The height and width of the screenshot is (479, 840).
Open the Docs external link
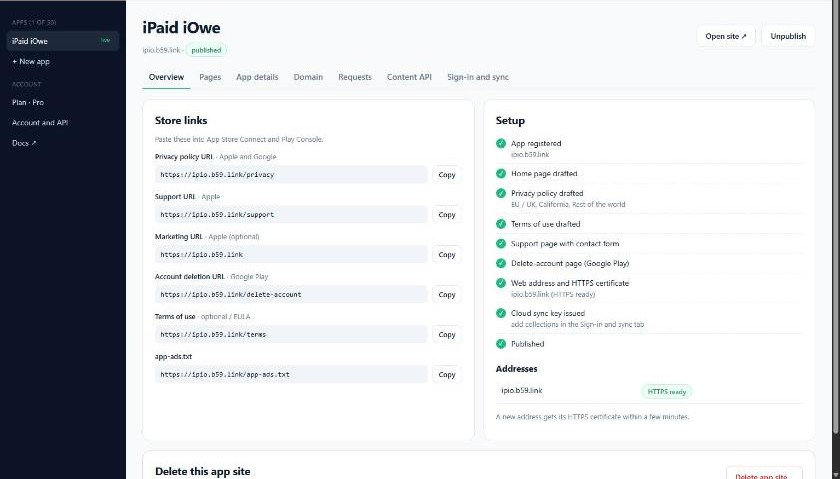tap(63, 143)
